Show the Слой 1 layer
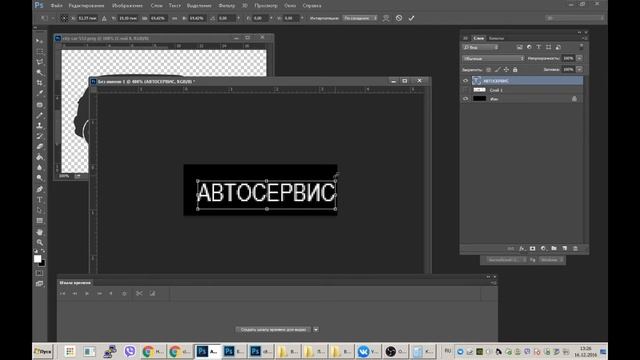The image size is (640, 360). tap(465, 90)
